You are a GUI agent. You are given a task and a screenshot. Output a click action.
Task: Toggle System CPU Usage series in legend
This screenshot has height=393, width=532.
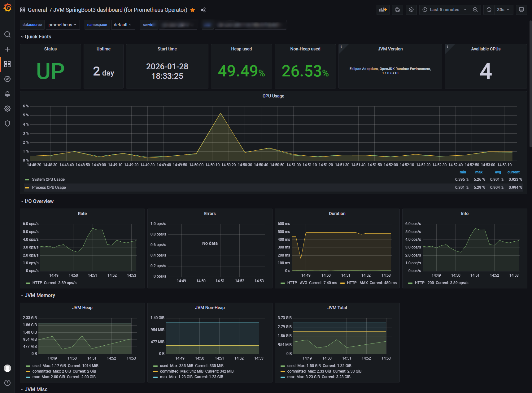pos(48,179)
